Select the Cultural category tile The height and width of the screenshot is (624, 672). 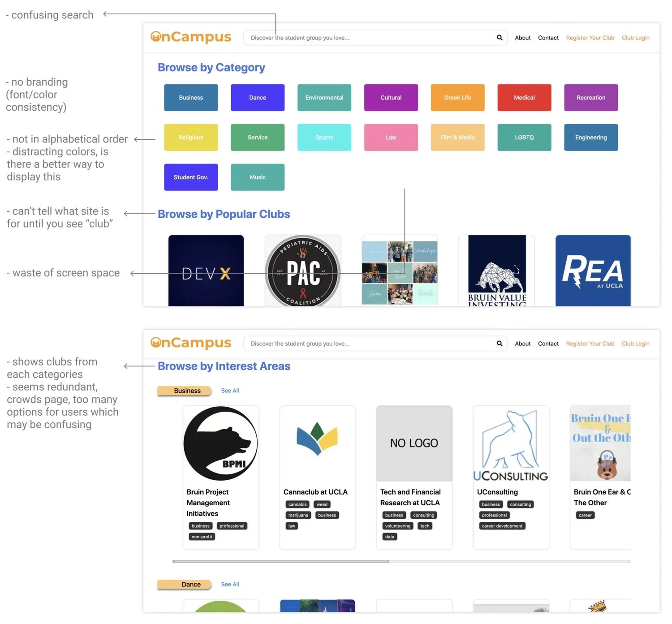(x=391, y=98)
